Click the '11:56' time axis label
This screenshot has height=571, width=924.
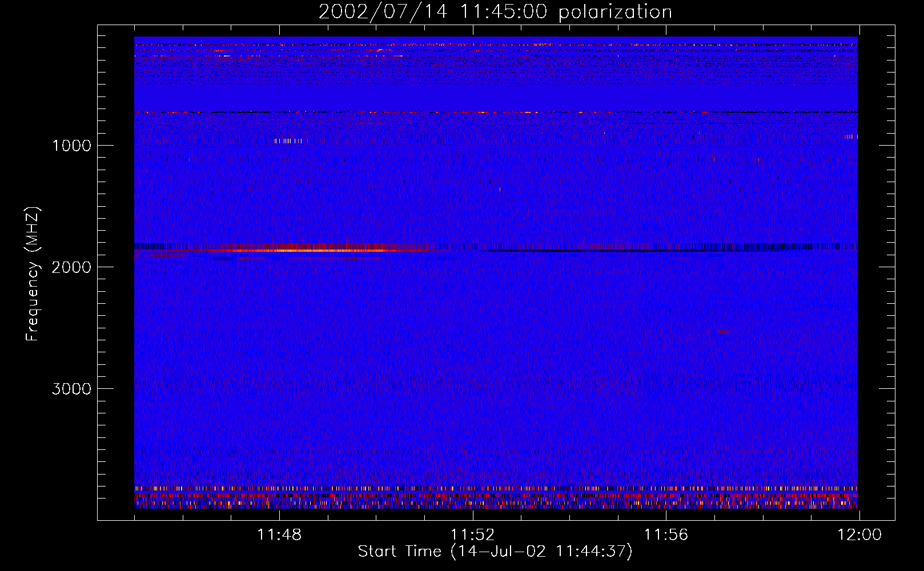tap(666, 535)
